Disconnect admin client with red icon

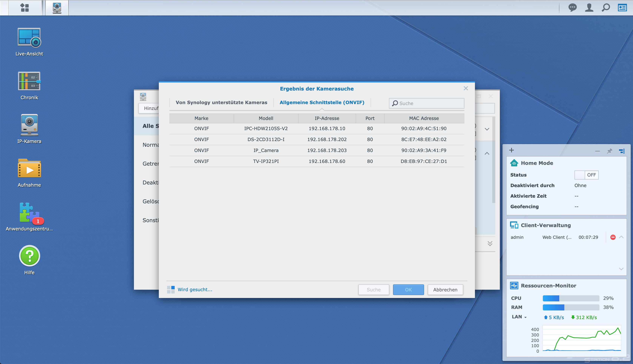coord(613,237)
